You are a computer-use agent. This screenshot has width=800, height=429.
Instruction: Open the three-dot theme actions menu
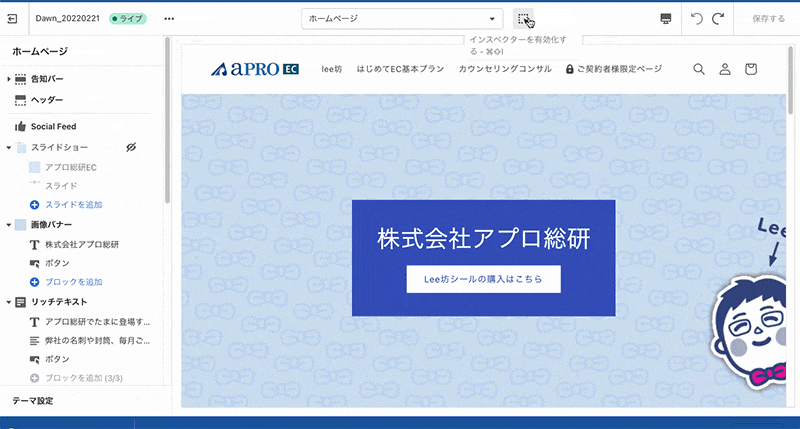[169, 19]
